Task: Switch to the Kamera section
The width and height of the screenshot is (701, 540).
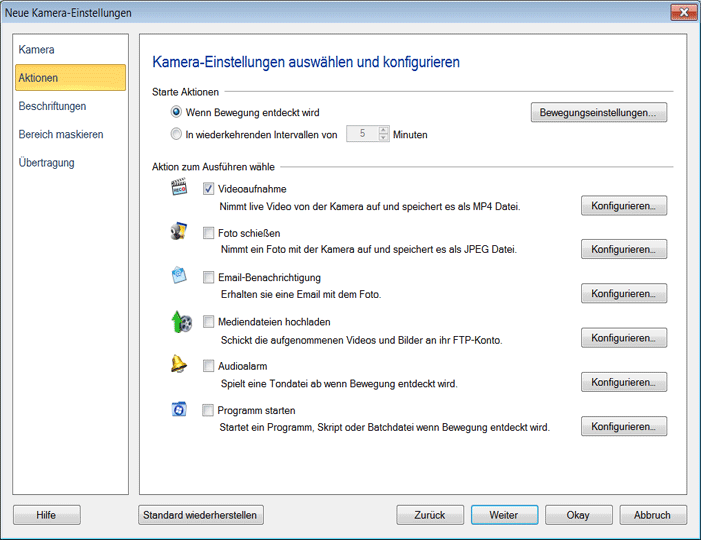Action: coord(37,50)
